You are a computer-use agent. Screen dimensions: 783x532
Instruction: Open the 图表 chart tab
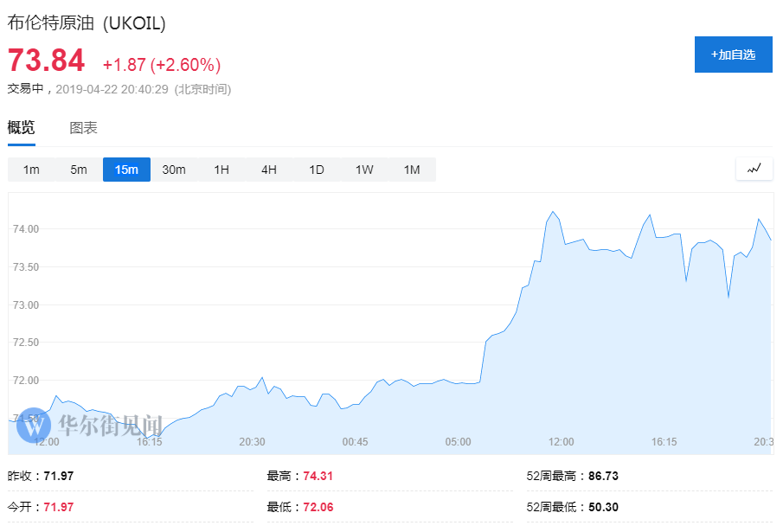(83, 128)
